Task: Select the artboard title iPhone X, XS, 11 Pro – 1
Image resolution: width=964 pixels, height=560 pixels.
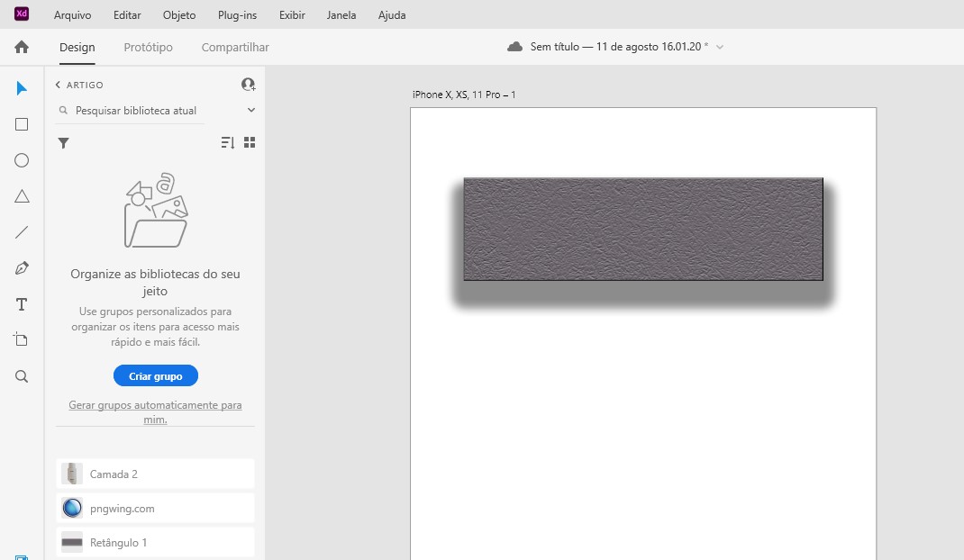Action: (464, 95)
